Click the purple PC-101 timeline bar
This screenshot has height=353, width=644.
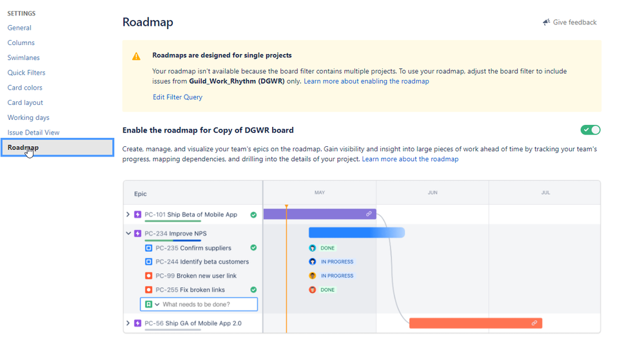tap(320, 214)
